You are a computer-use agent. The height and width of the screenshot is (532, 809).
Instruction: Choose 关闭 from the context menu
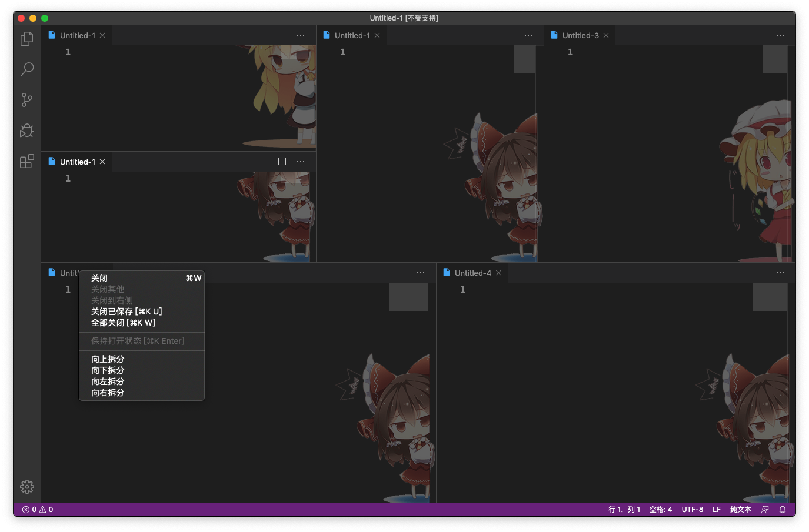[x=142, y=278]
